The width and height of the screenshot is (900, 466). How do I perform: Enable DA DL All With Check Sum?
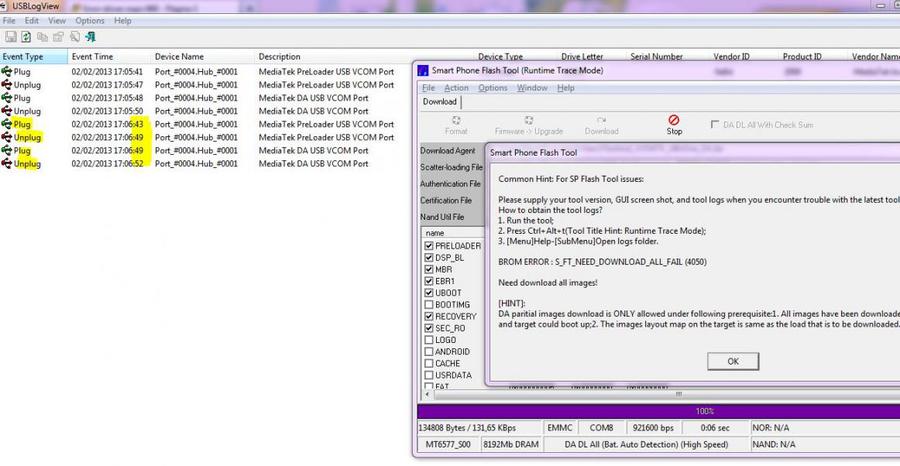tap(715, 125)
